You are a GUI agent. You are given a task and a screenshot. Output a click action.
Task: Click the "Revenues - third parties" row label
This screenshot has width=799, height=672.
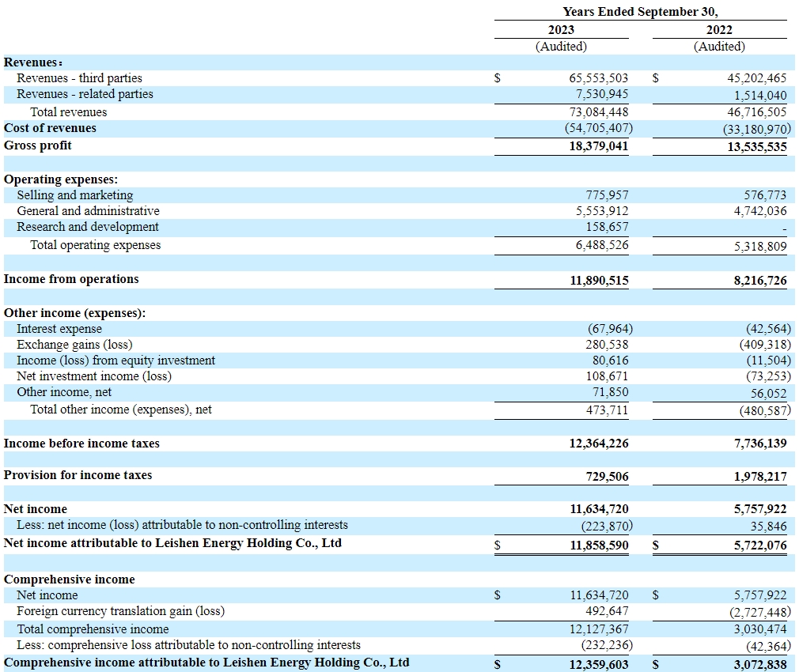pos(79,78)
